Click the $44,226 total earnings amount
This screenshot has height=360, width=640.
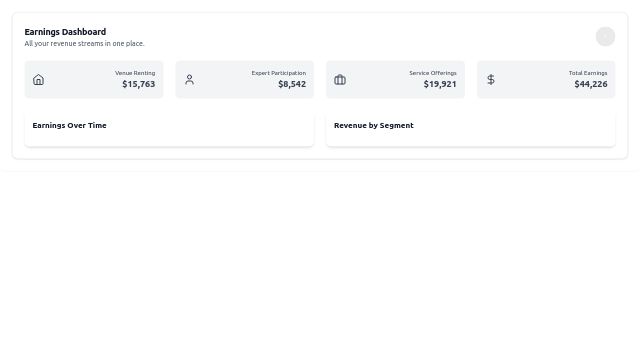[x=591, y=84]
